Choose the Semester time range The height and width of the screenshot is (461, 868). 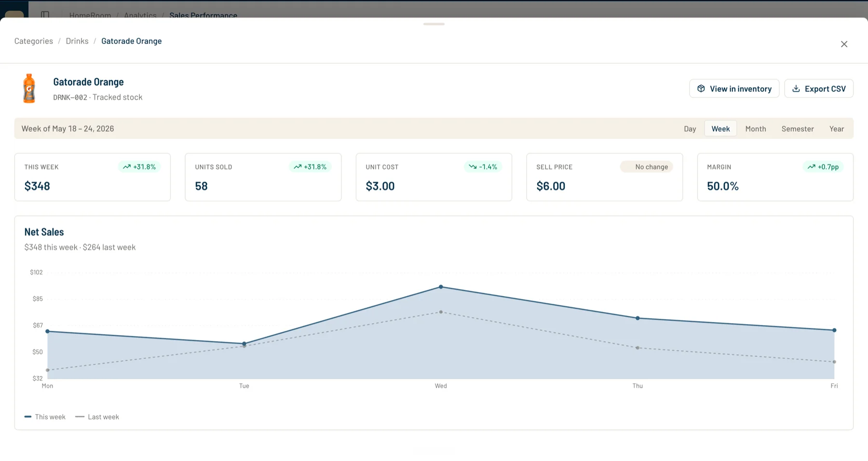pyautogui.click(x=798, y=129)
